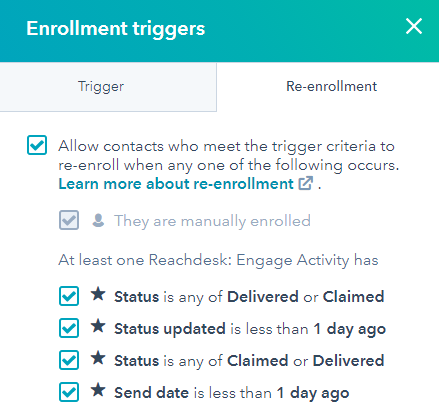Toggle the Status updated less than 1 day checkbox
Image resolution: width=439 pixels, height=409 pixels.
pos(69,328)
